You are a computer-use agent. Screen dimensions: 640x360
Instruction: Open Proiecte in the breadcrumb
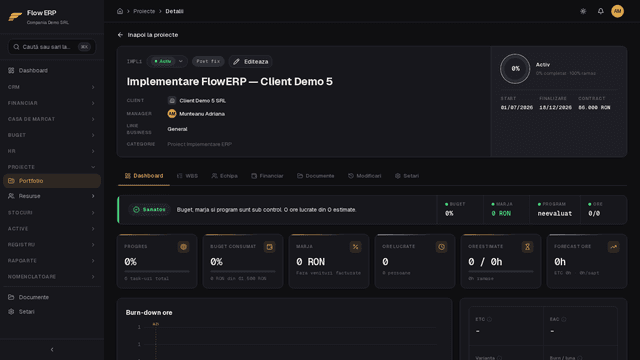click(x=144, y=11)
